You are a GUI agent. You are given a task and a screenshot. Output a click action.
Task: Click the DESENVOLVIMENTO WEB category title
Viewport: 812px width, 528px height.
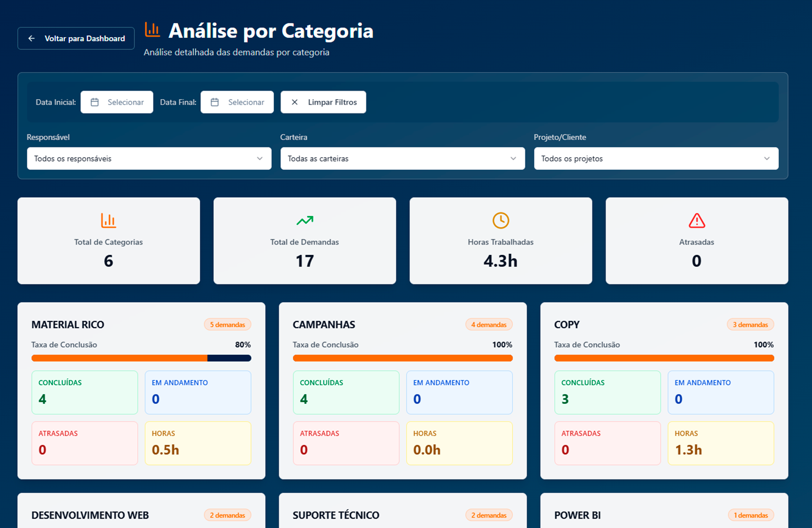click(x=90, y=515)
